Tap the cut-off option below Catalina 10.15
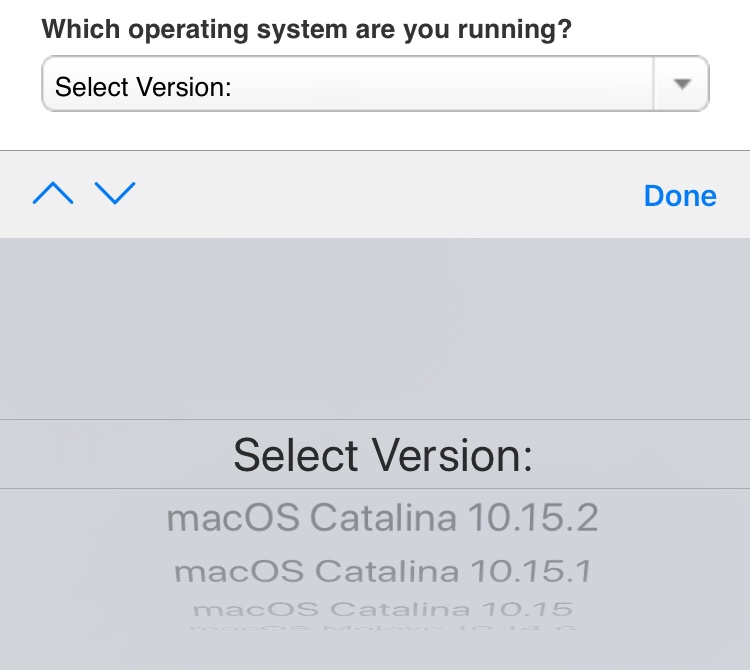Screen dimensions: 750x670 [382, 627]
